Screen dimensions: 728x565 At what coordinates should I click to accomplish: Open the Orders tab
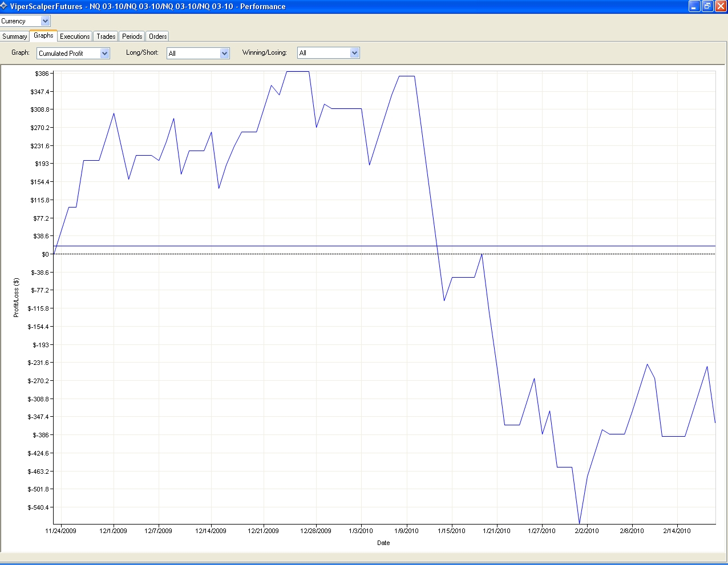tap(158, 36)
